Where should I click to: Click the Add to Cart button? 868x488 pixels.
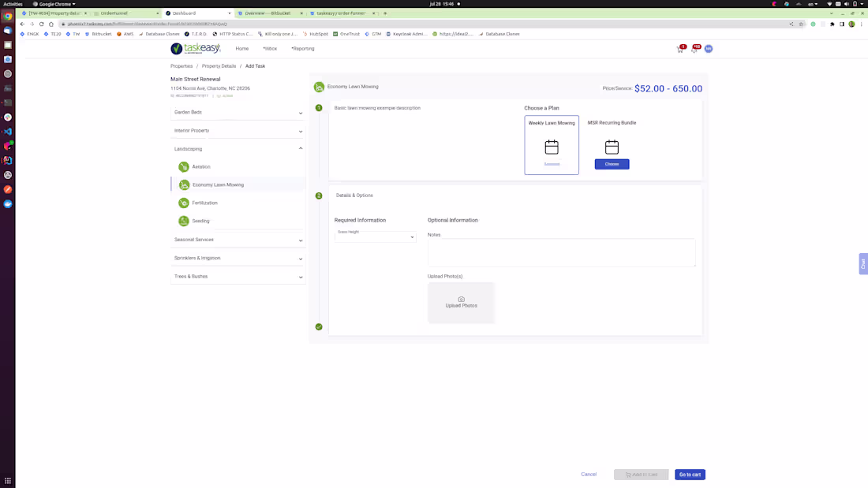click(641, 475)
